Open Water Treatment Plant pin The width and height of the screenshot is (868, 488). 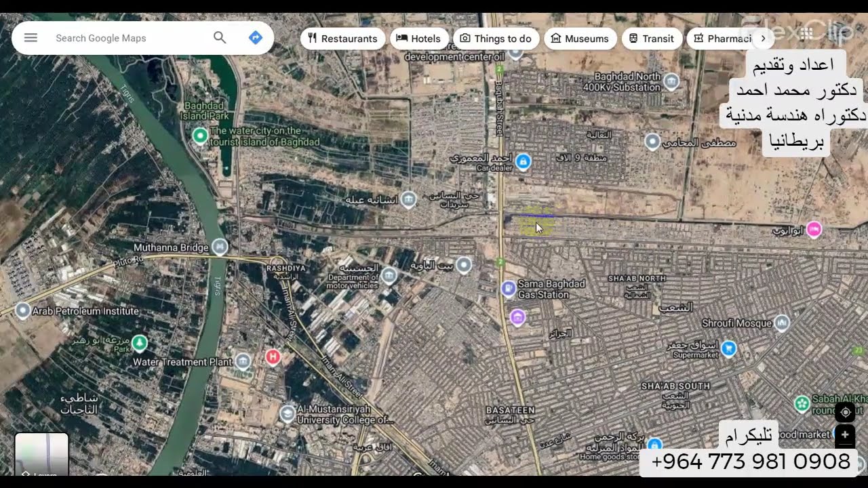(x=243, y=361)
